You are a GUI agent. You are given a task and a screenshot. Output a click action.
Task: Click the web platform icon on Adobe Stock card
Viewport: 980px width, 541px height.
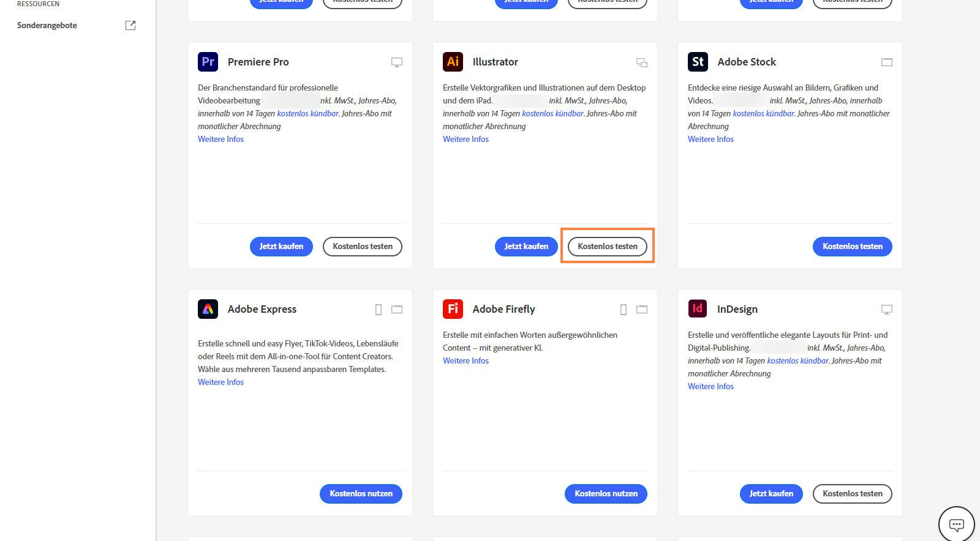pyautogui.click(x=887, y=62)
